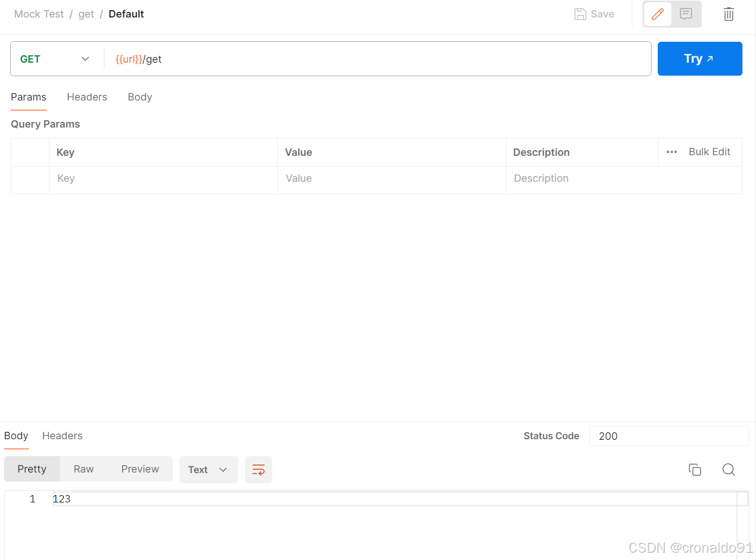Search within the response body
The image size is (756, 560).
click(729, 470)
